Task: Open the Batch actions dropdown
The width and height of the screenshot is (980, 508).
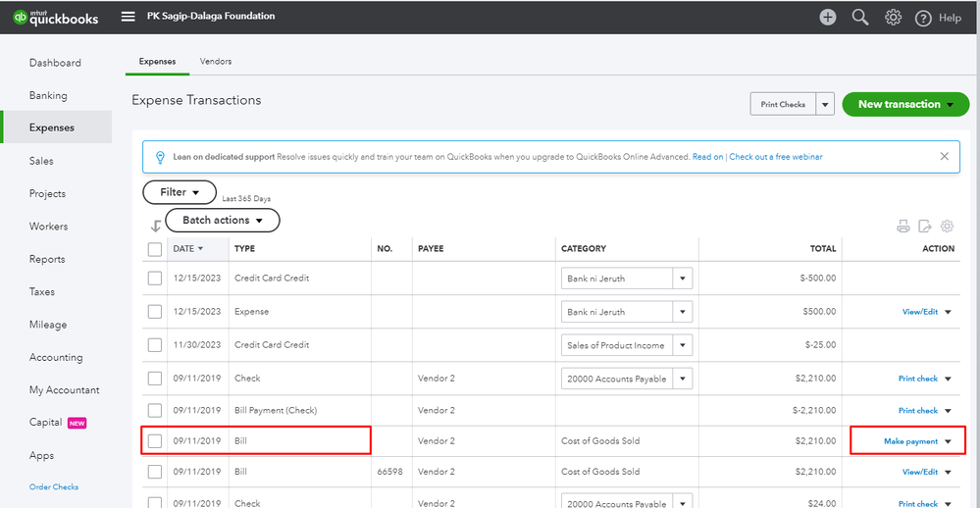Action: (222, 221)
